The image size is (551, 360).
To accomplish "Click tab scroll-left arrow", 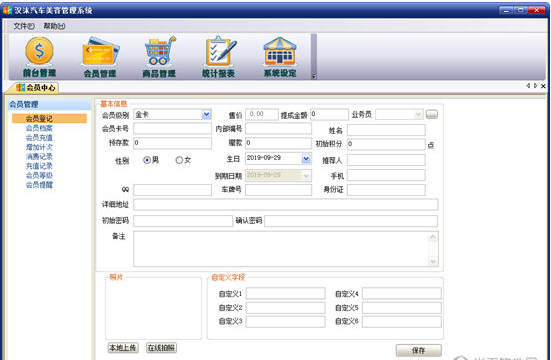I will point(528,85).
